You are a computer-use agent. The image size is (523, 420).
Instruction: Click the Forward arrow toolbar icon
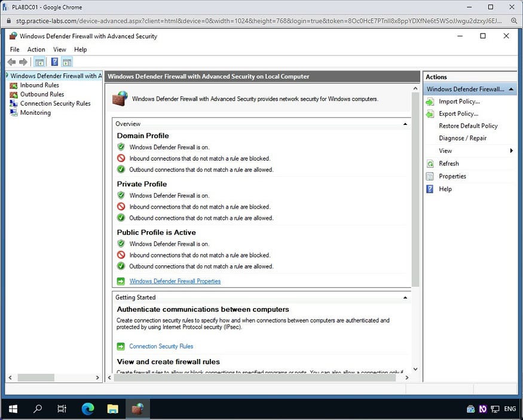pos(23,62)
